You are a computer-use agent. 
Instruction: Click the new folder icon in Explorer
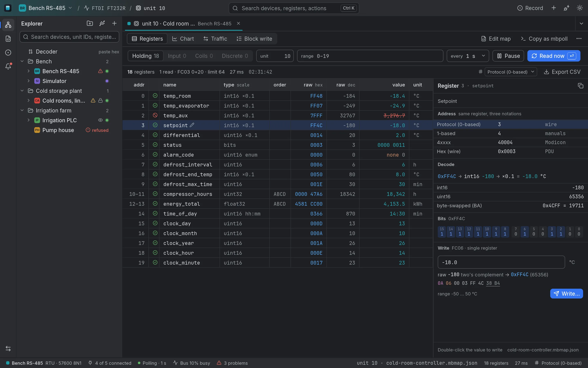coord(90,23)
